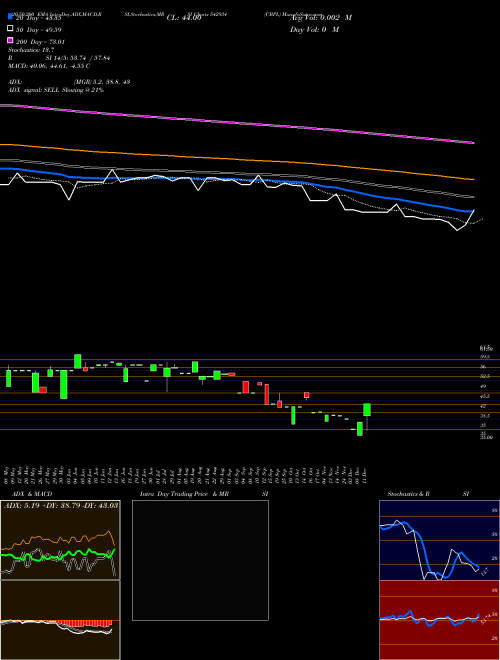
Task: Select the 'Avg Vol: 0.002 M' text
Action: point(321,18)
